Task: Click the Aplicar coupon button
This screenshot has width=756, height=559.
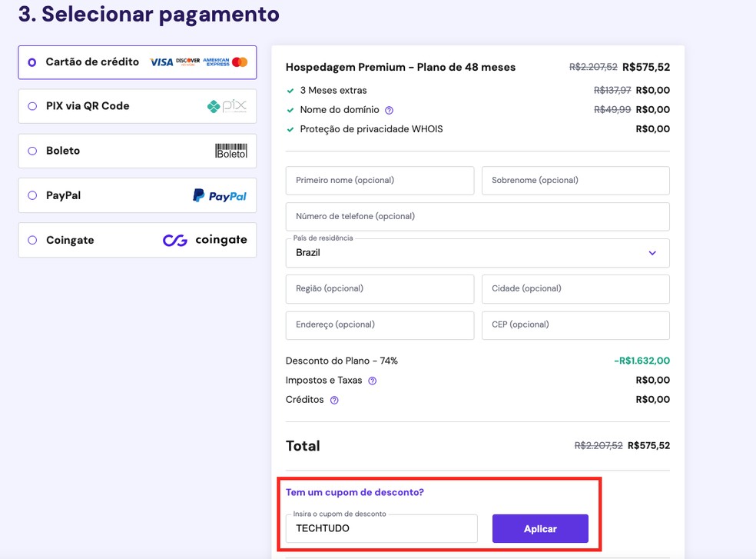Action: [539, 528]
